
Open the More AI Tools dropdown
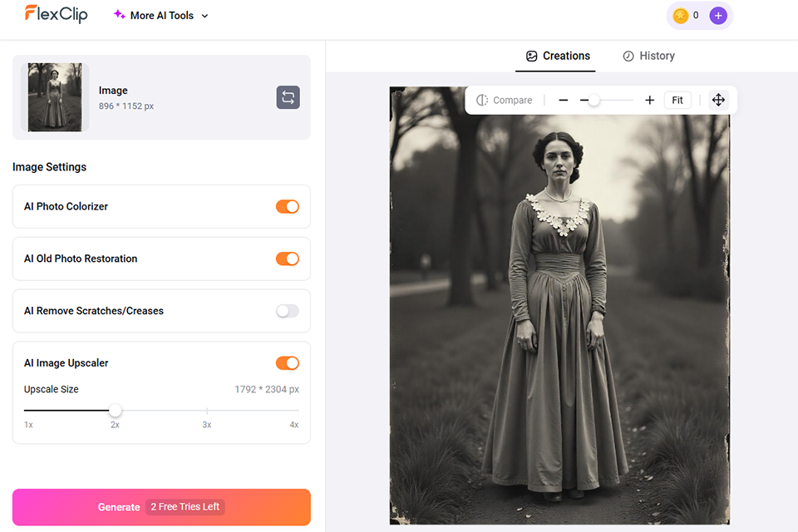(161, 15)
